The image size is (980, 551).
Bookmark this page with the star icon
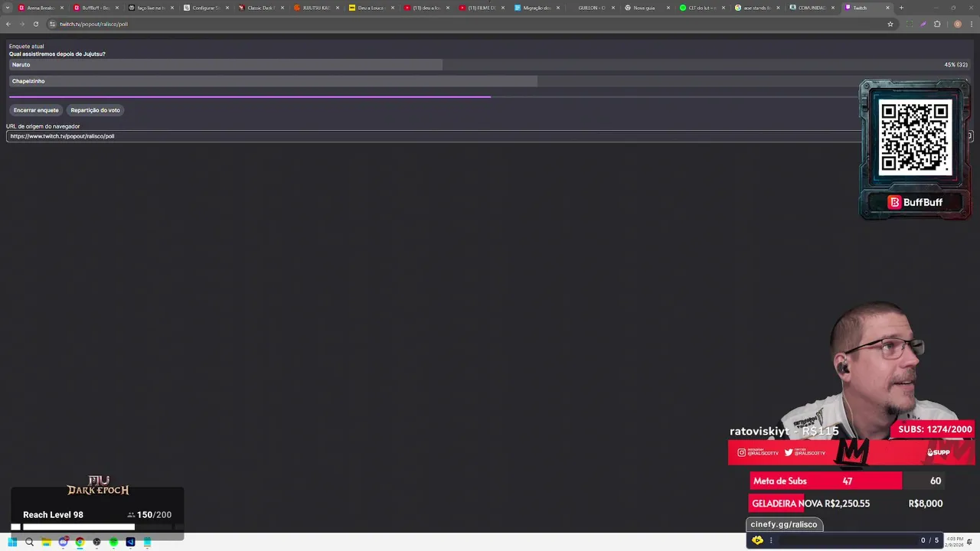(890, 24)
